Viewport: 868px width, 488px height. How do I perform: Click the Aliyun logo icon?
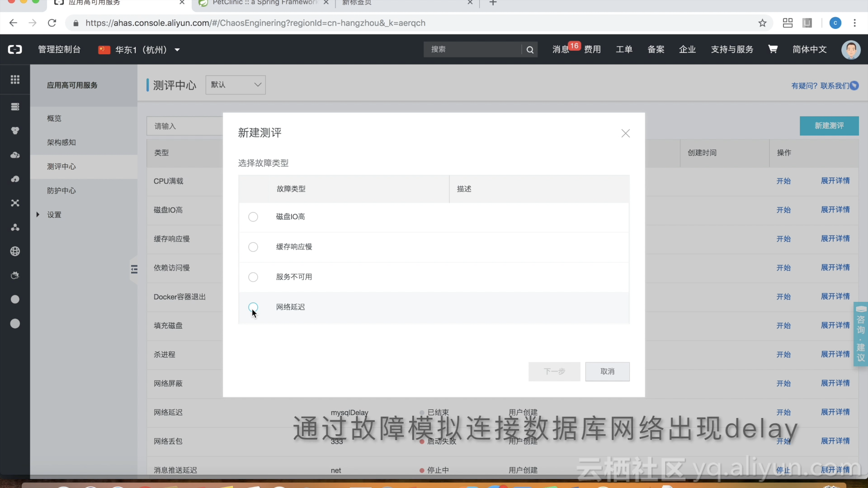(x=15, y=49)
